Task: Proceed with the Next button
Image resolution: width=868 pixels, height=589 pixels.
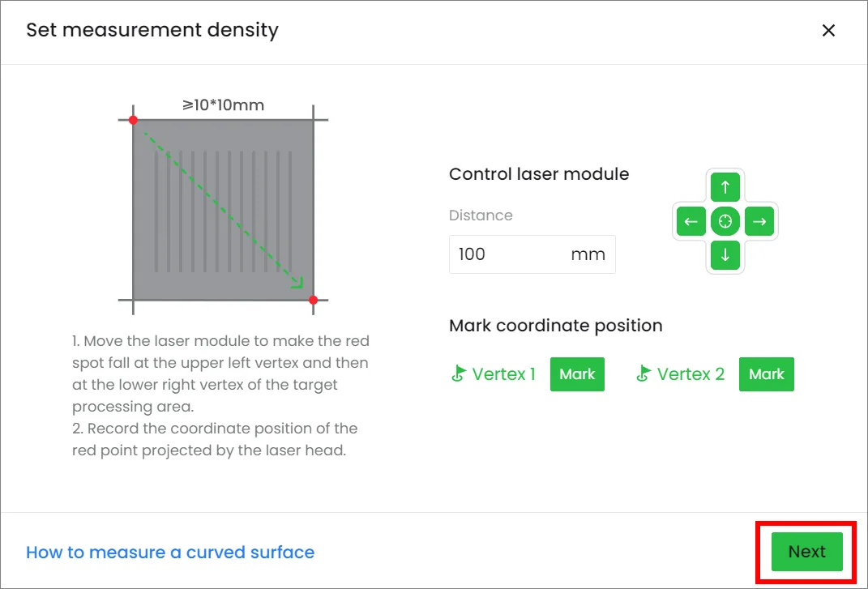Action: [807, 552]
